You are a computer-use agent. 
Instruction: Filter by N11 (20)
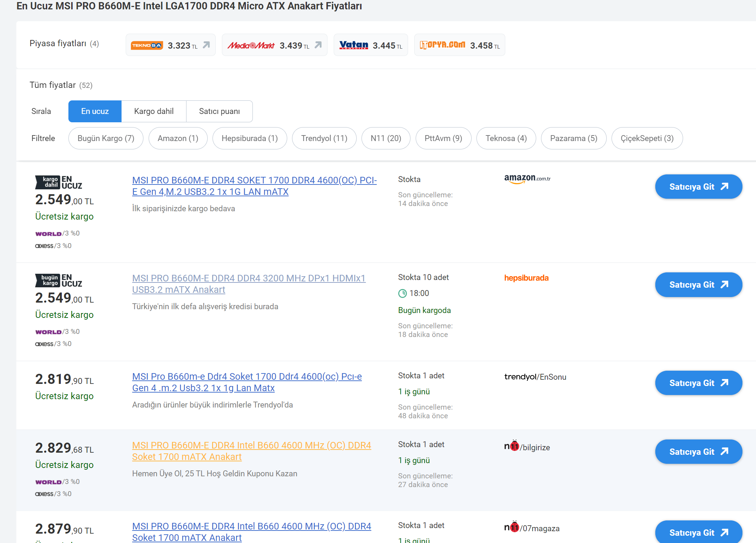coord(386,138)
